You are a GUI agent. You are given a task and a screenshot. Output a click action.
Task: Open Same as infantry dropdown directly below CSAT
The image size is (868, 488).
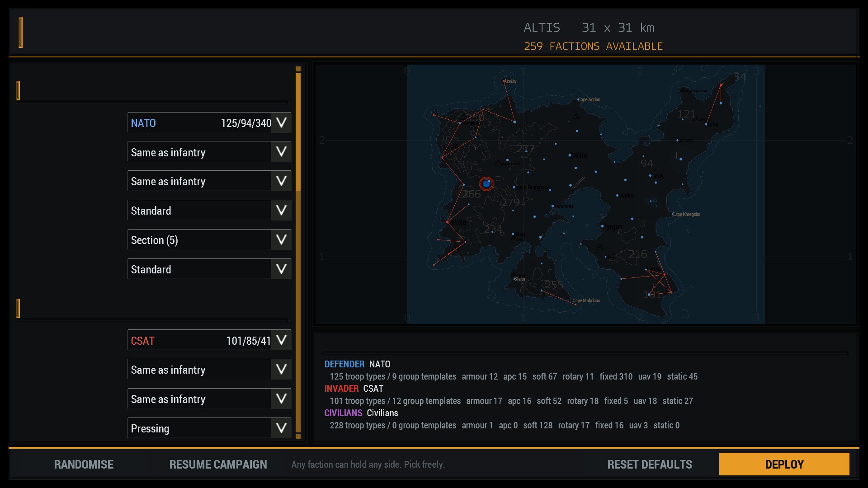[x=209, y=370]
